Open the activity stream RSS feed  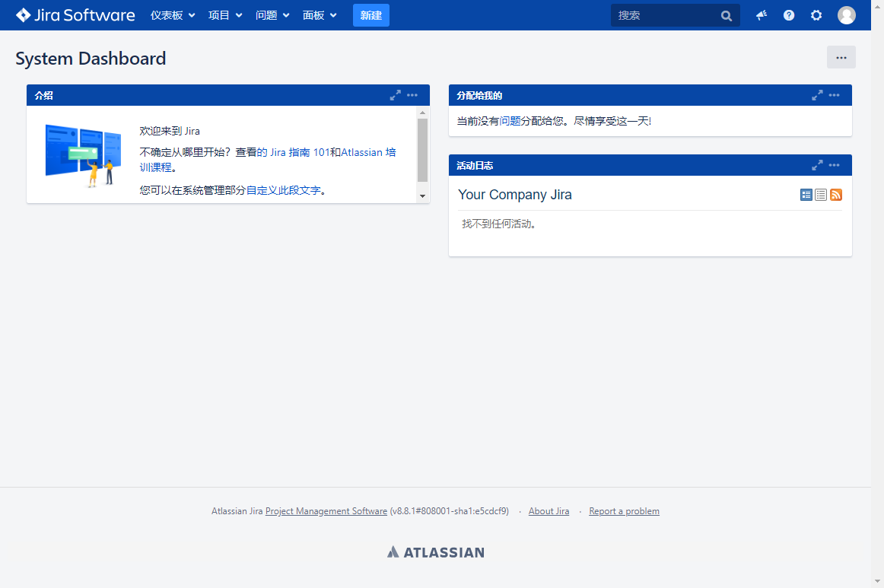836,195
